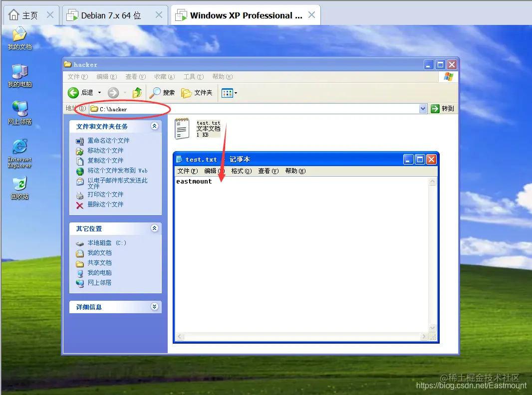Maximize the hacker Explorer window

click(440, 65)
